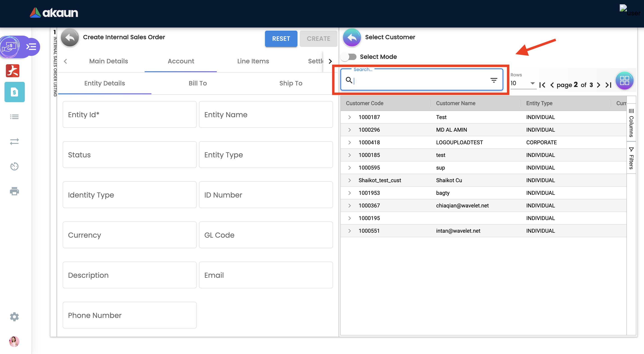Open the Filters side panel
Screen dimensions: 644x354
tap(631, 158)
